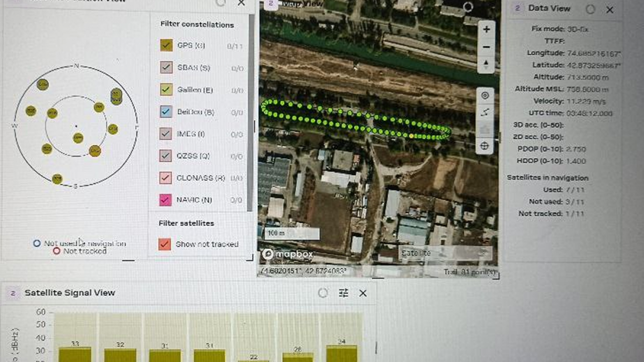Click the PDOP value 2.750
Image resolution: width=644 pixels, height=362 pixels.
click(x=576, y=149)
